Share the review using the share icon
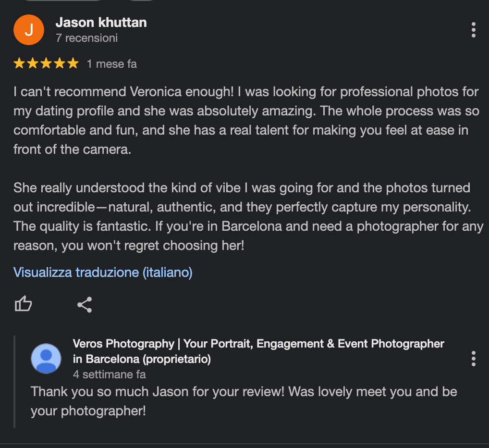489x448 pixels. tap(85, 304)
